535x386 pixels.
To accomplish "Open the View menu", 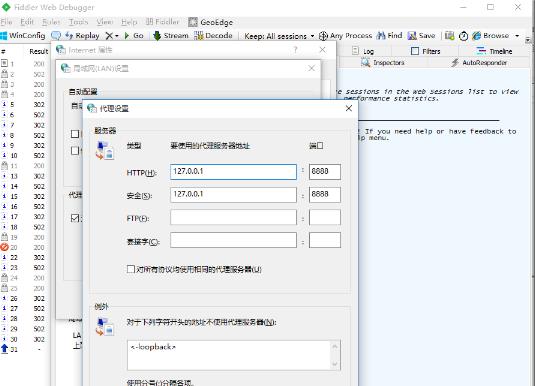I will 104,22.
